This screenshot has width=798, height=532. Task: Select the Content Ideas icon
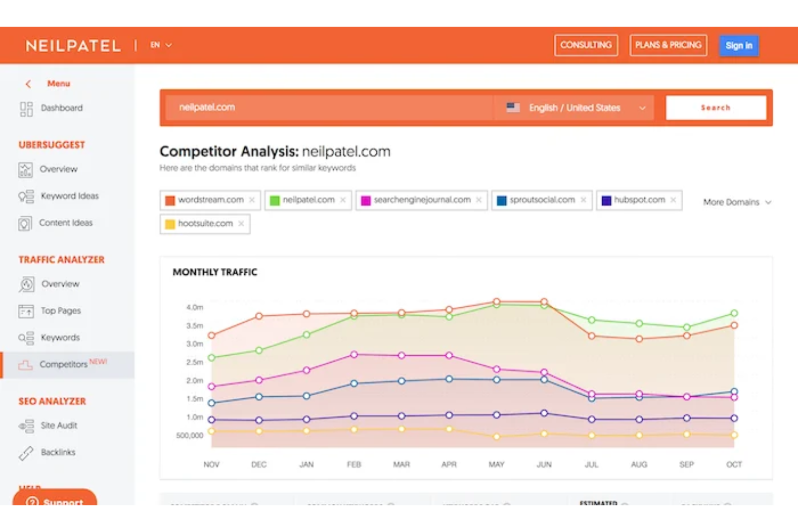pos(25,223)
